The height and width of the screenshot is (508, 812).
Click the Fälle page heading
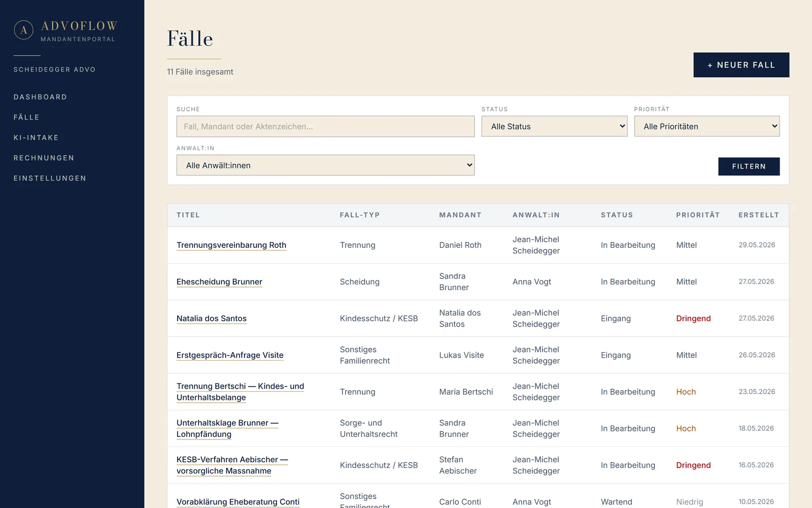click(190, 39)
